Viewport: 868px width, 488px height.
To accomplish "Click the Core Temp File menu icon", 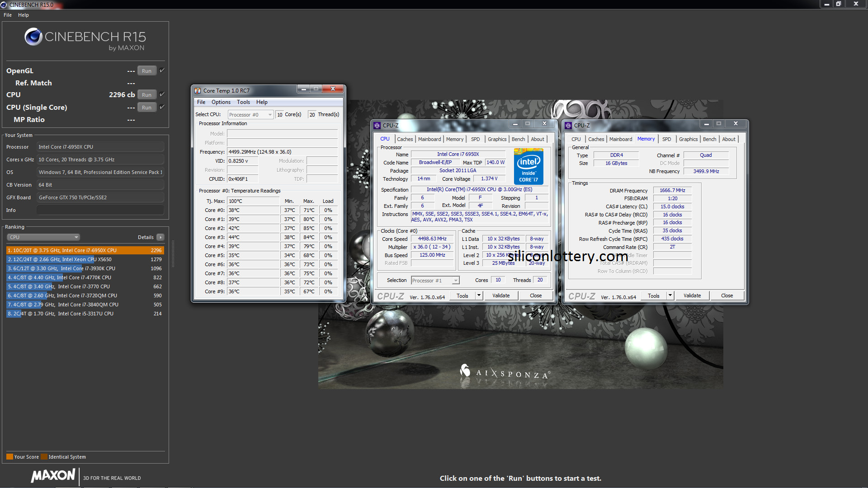I will tap(202, 102).
